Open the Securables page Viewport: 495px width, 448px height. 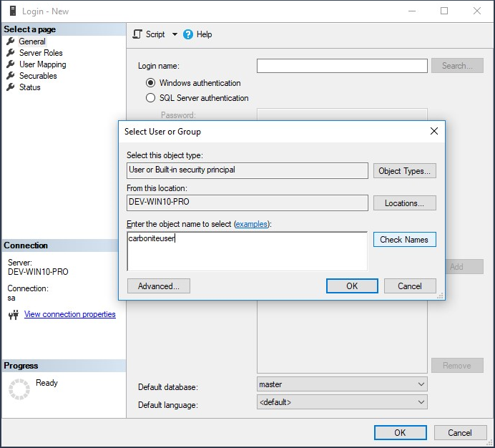38,76
